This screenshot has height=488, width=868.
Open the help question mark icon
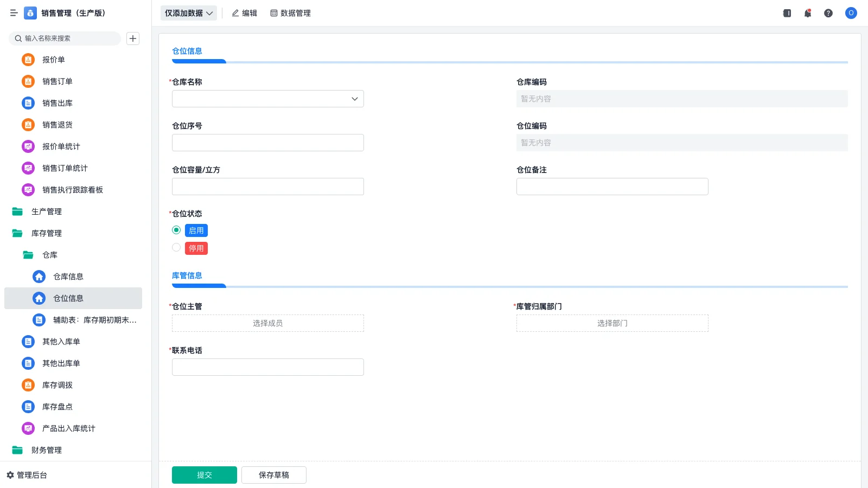[x=828, y=13]
